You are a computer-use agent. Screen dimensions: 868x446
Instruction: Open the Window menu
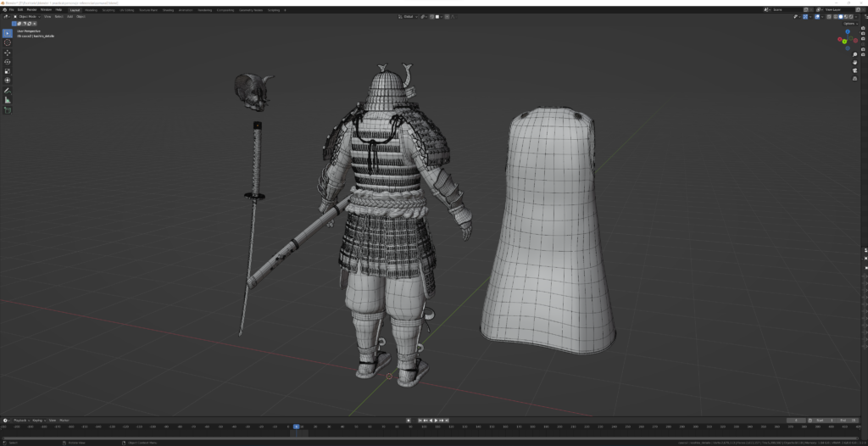46,10
